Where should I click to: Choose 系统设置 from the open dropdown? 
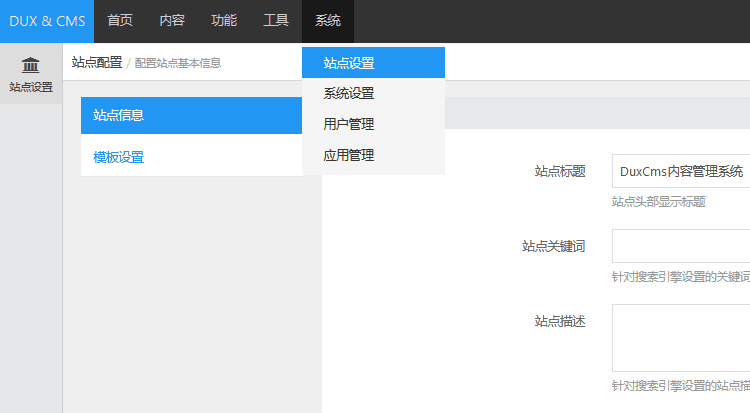[x=349, y=93]
